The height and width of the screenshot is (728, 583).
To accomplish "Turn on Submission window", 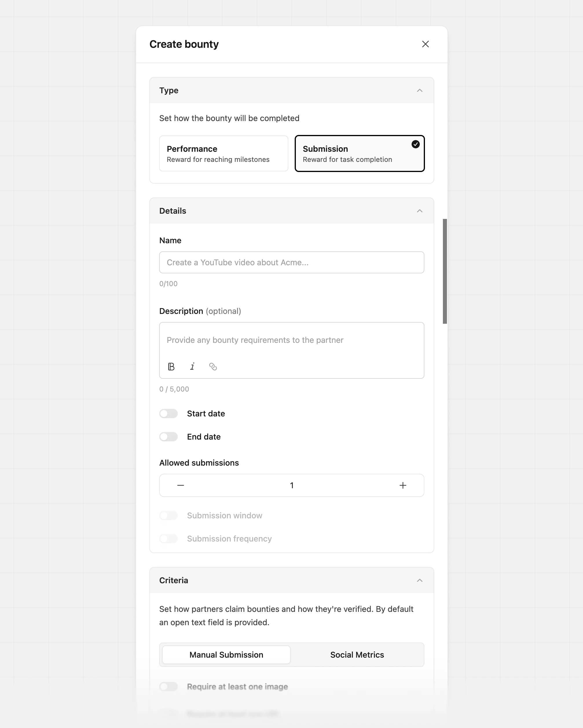I will [x=168, y=515].
